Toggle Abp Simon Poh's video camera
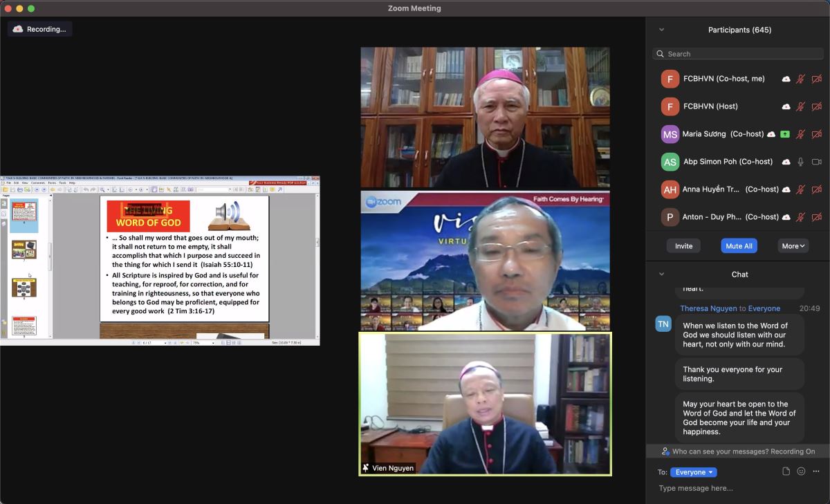830x504 pixels. pyautogui.click(x=817, y=162)
